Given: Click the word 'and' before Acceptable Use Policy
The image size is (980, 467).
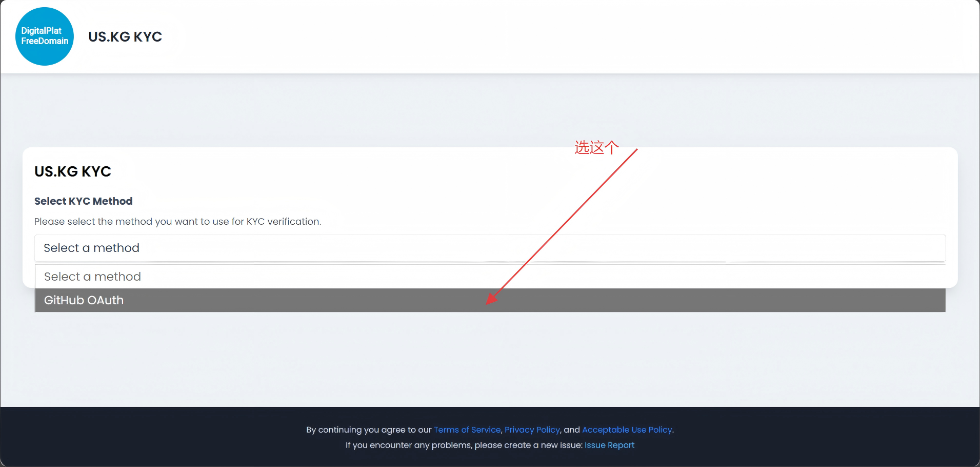Looking at the screenshot, I should pyautogui.click(x=571, y=430).
